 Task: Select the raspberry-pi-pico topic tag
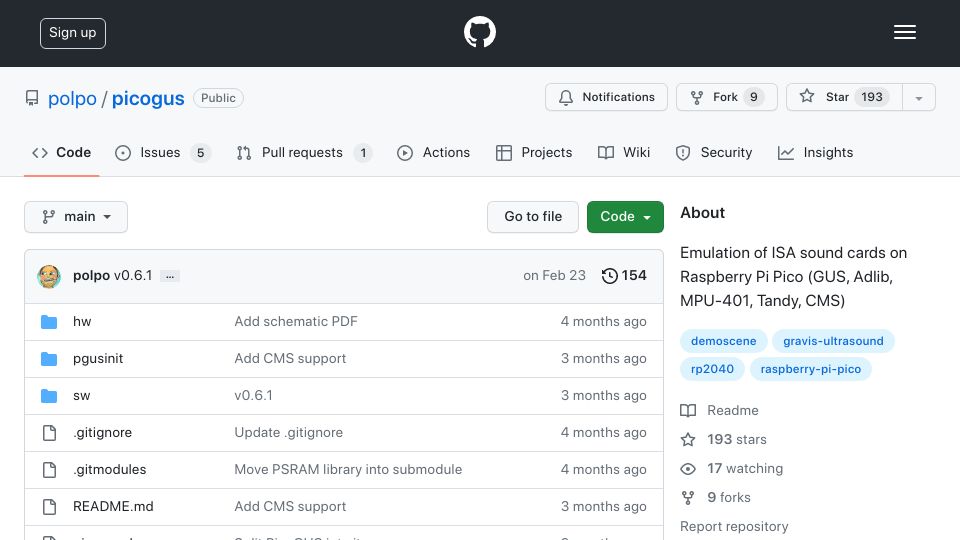click(x=811, y=369)
